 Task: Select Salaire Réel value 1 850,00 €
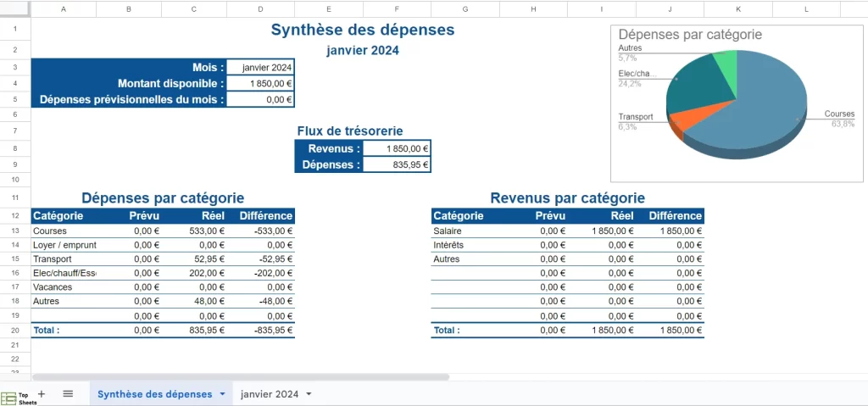tap(602, 231)
